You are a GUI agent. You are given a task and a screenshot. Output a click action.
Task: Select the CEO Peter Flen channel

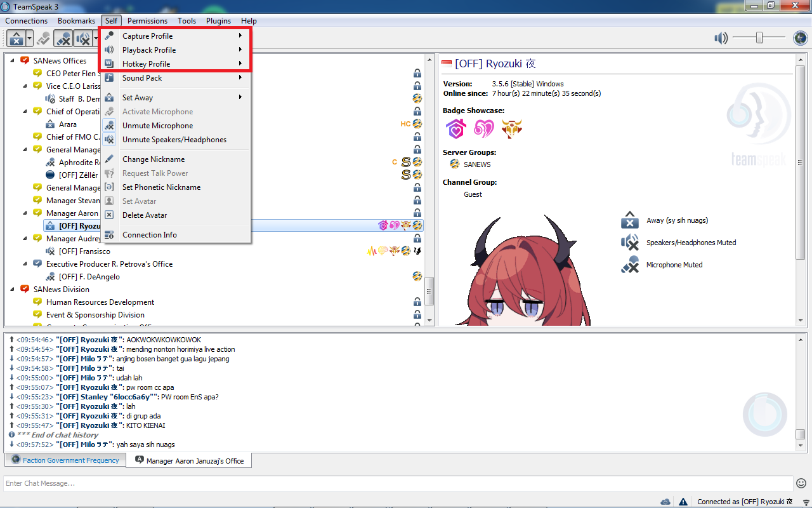[73, 73]
